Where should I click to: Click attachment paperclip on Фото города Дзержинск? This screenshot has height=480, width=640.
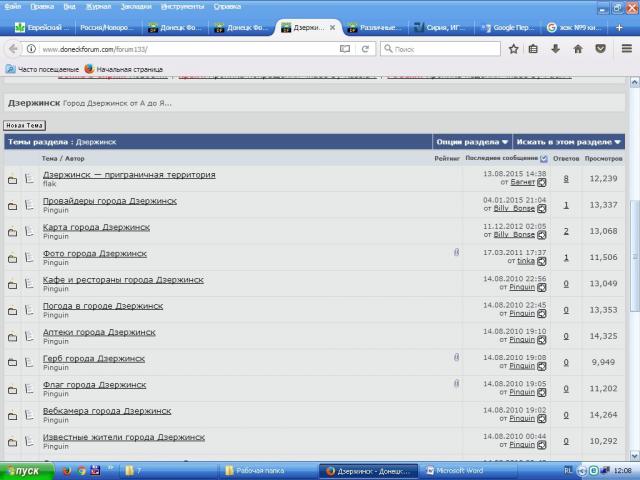coord(456,253)
